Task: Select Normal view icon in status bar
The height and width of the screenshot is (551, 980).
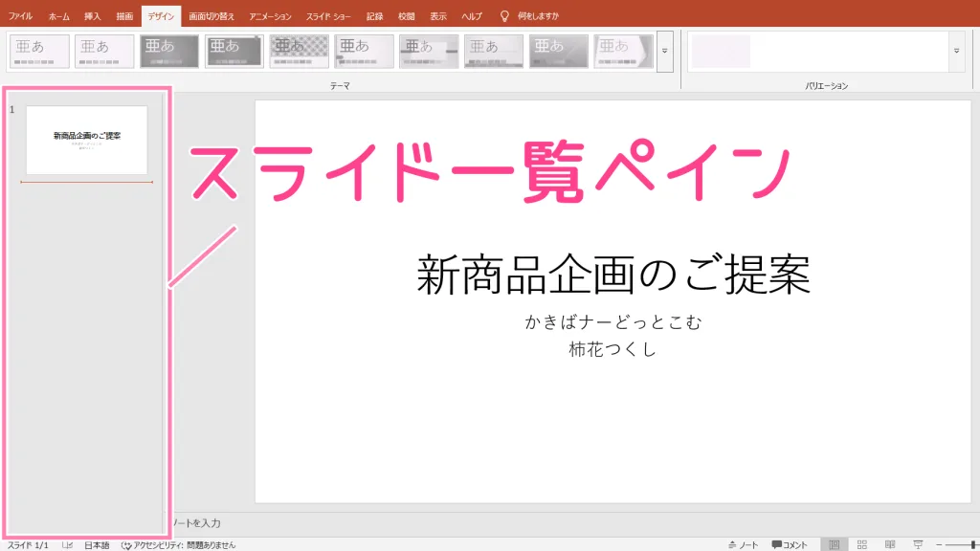Action: click(834, 544)
